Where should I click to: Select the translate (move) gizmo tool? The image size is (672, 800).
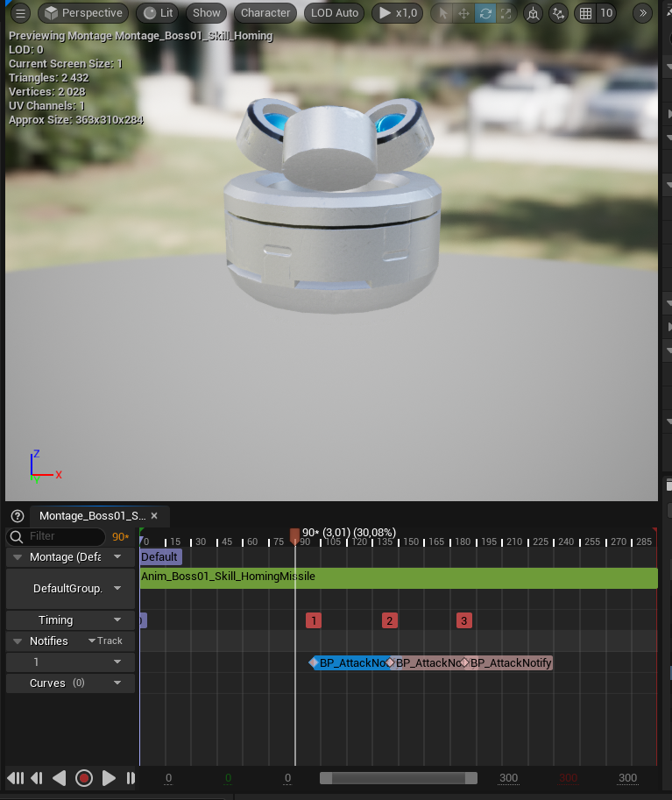[464, 13]
